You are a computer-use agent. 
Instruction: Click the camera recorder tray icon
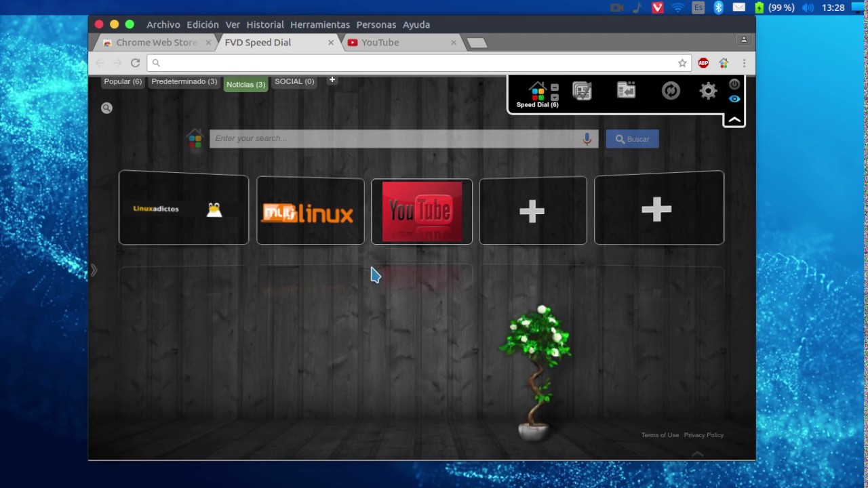616,7
